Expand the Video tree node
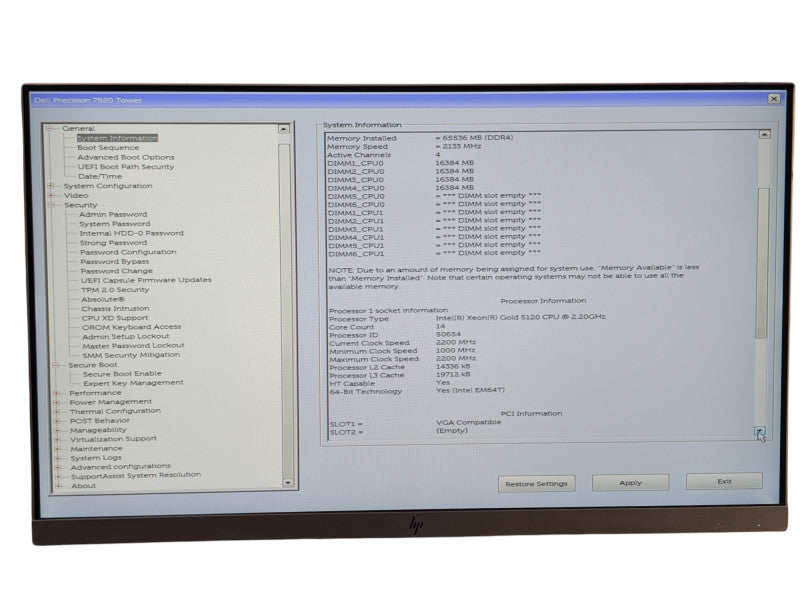The image size is (800, 602). coord(51,195)
